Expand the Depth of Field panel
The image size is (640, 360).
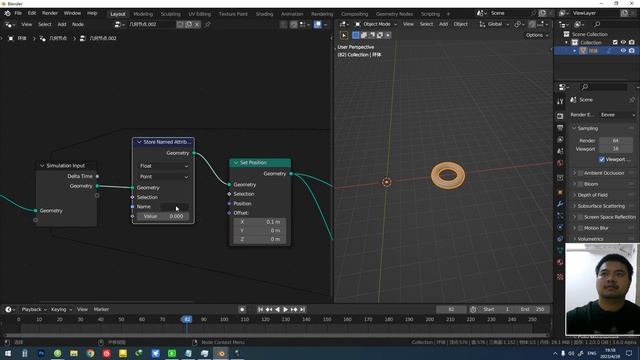click(574, 195)
